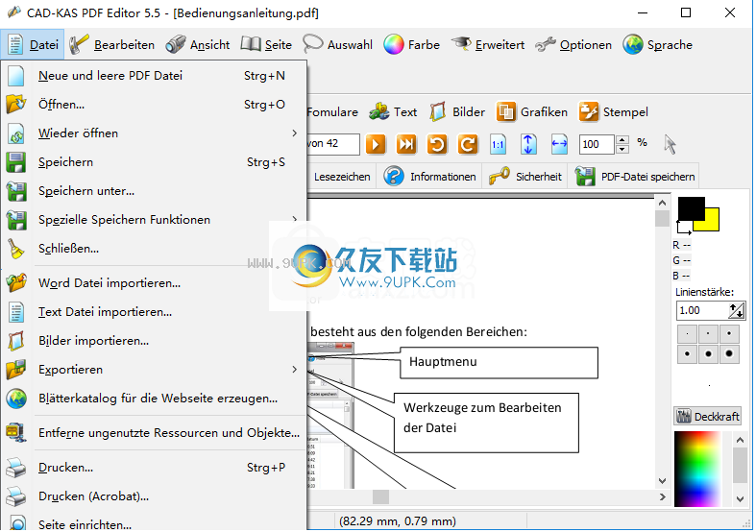Click document vertical scrollbar down arrow

[x=662, y=480]
